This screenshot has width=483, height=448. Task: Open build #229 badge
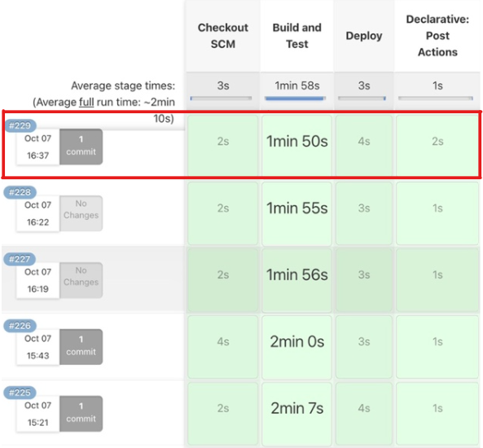[x=20, y=125]
